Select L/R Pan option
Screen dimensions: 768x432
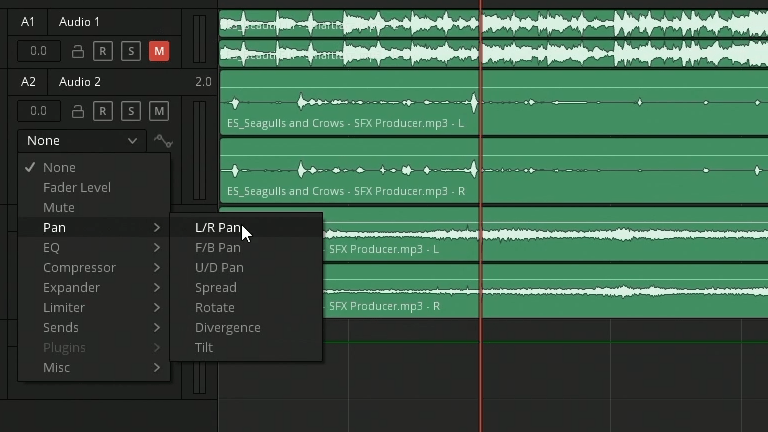coord(246,228)
